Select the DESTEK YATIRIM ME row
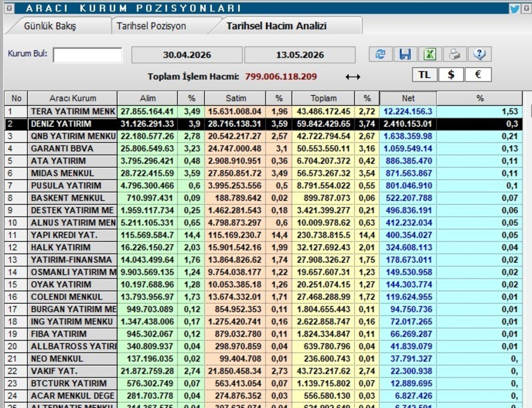This screenshot has height=408, width=532. [264, 210]
